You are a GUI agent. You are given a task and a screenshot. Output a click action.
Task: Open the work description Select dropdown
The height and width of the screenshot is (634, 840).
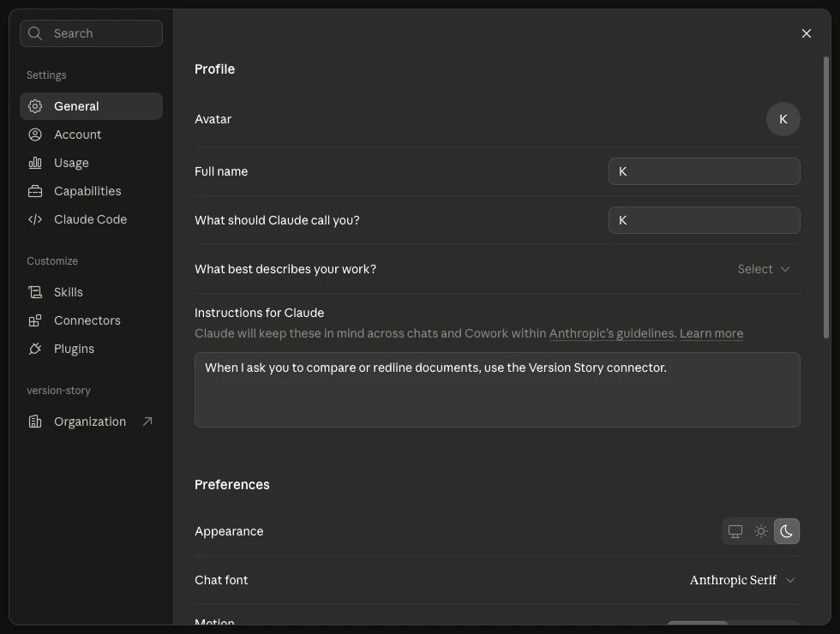(x=764, y=269)
